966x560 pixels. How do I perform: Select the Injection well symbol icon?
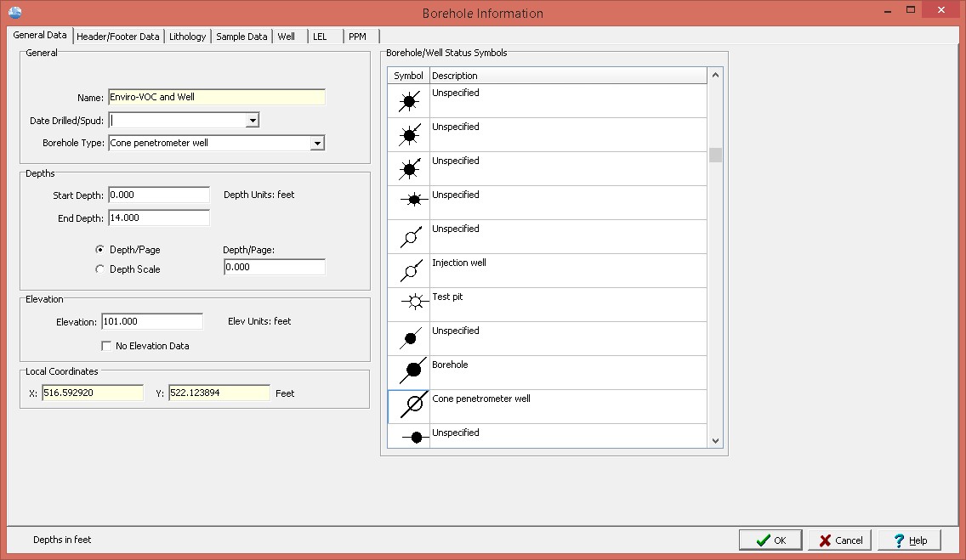click(409, 271)
